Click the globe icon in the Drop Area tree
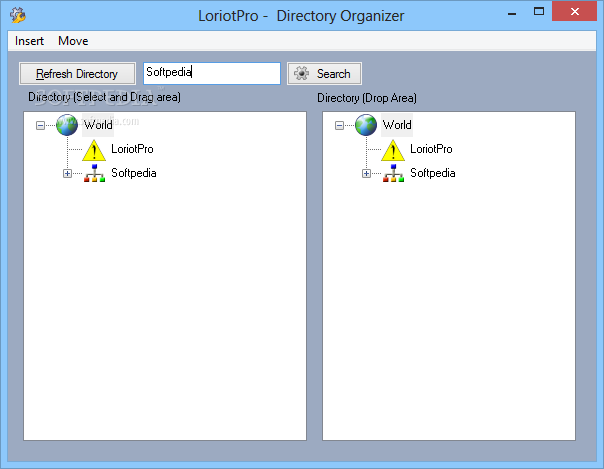The image size is (604, 469). (x=366, y=125)
